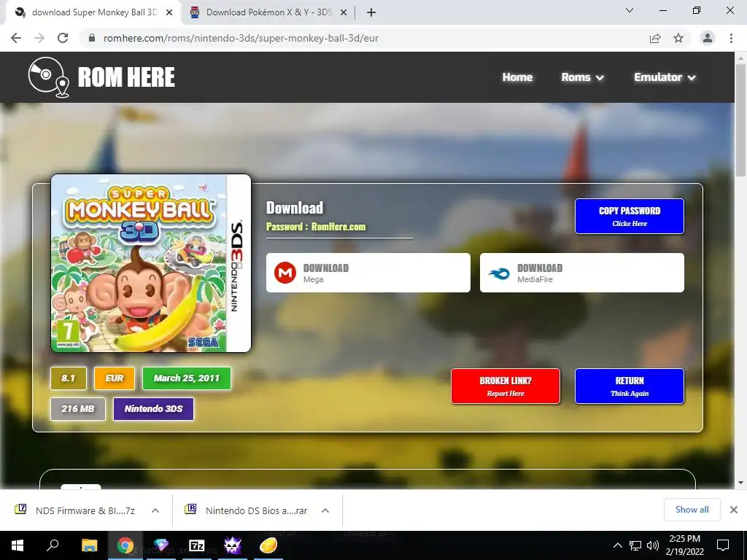Click the Super Monkey Ball 3D cover art
747x560 pixels.
click(x=151, y=263)
